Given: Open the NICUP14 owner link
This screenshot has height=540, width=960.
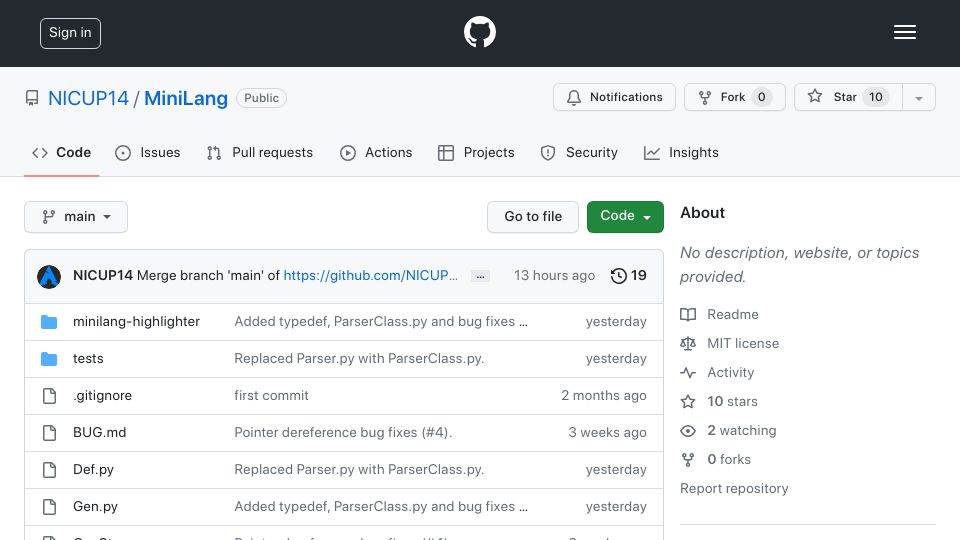Looking at the screenshot, I should pos(88,98).
